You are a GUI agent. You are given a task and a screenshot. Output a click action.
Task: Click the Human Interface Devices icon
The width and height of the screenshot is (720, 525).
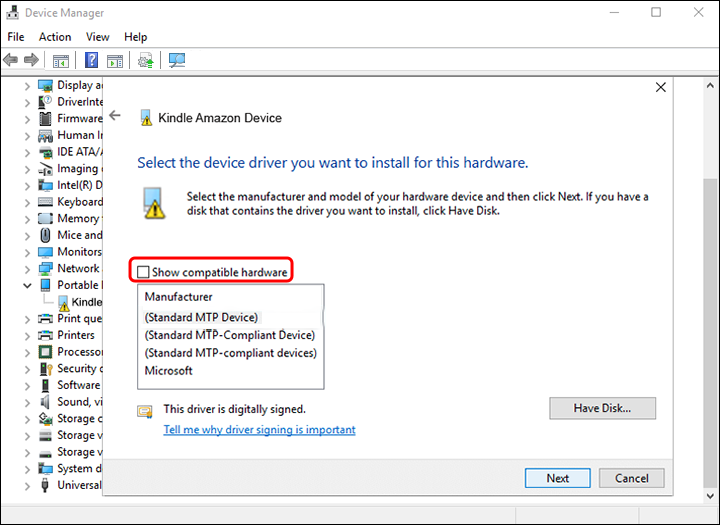(45, 135)
